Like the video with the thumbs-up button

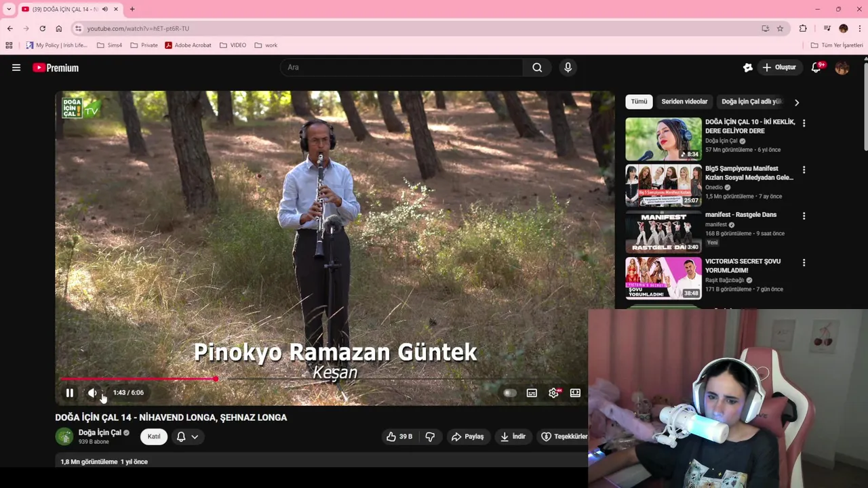pos(399,436)
